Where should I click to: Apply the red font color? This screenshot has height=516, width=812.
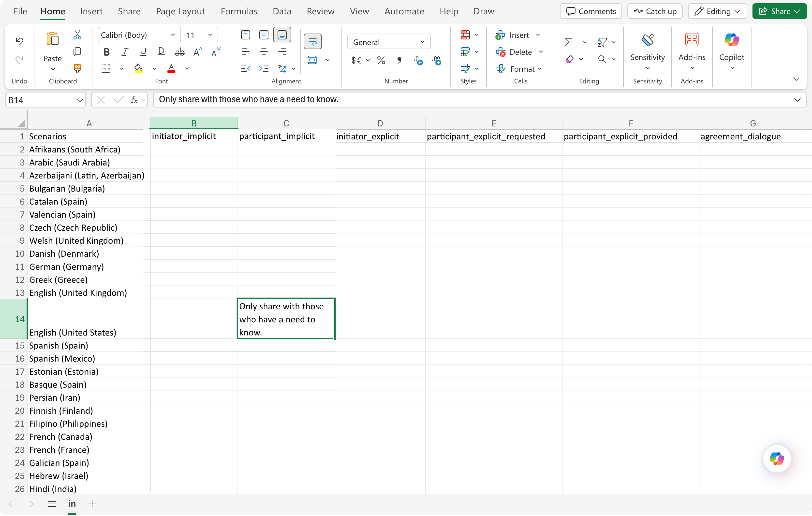171,68
